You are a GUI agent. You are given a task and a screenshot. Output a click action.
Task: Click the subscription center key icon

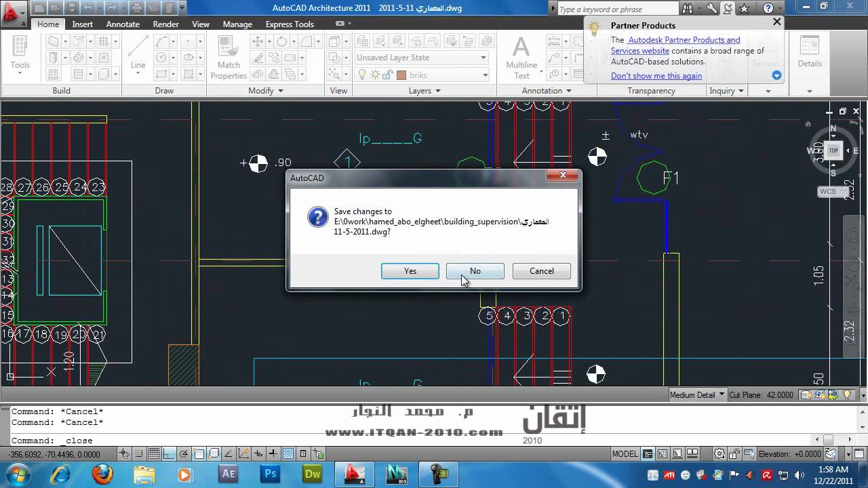711,8
